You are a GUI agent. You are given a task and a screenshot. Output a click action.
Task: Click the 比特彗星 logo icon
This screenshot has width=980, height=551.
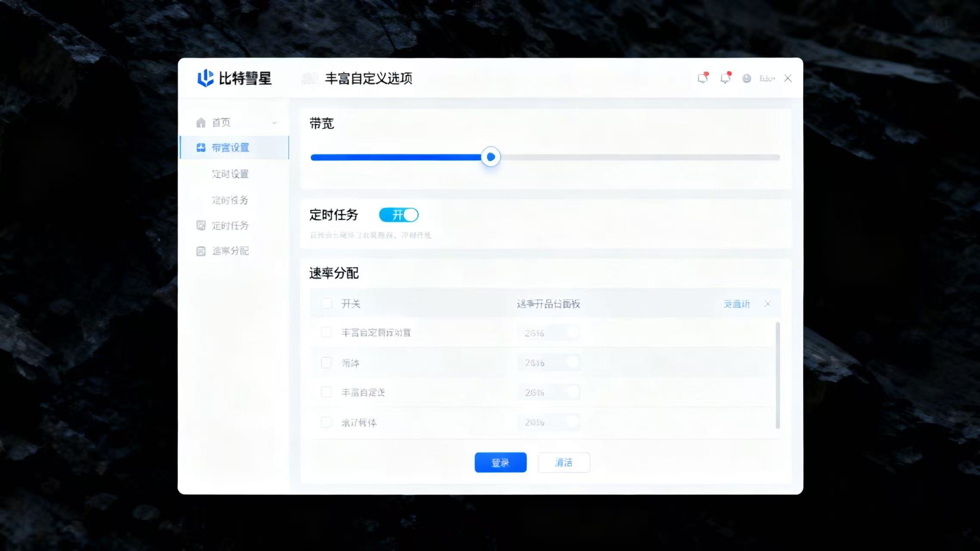(x=206, y=77)
